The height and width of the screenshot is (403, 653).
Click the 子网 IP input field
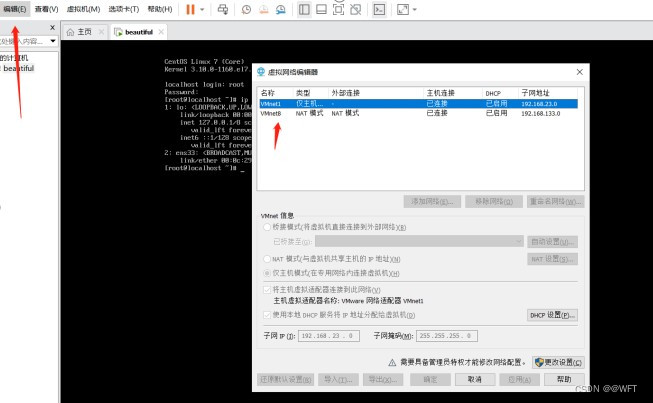pos(329,336)
